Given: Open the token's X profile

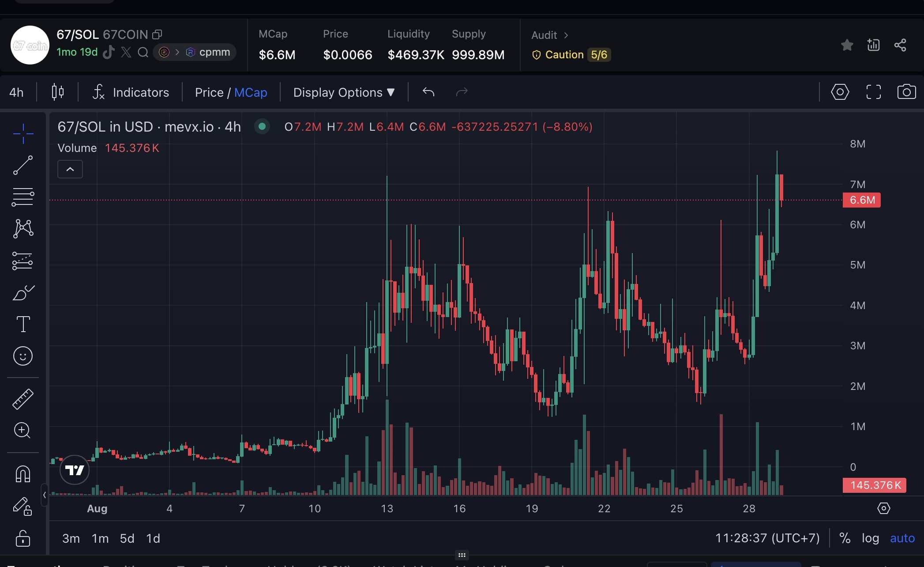Looking at the screenshot, I should click(126, 52).
